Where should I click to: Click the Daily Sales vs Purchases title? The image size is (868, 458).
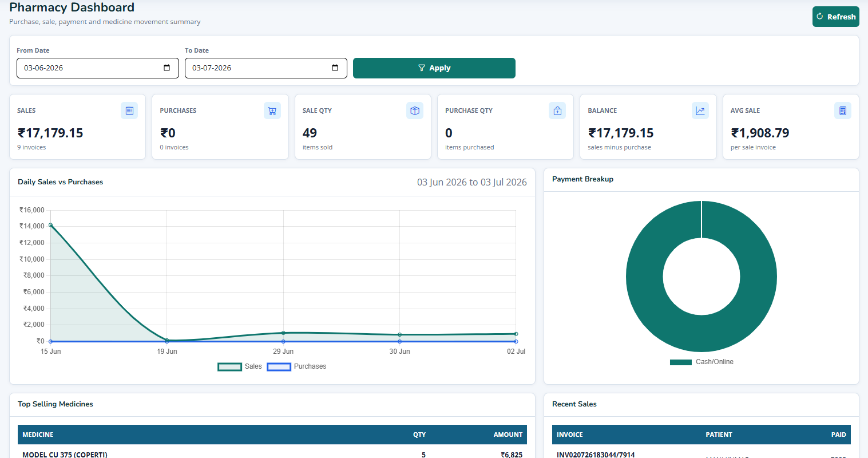(x=61, y=182)
